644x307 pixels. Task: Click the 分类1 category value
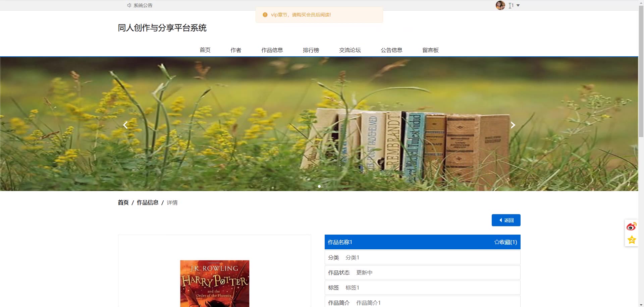[352, 257]
